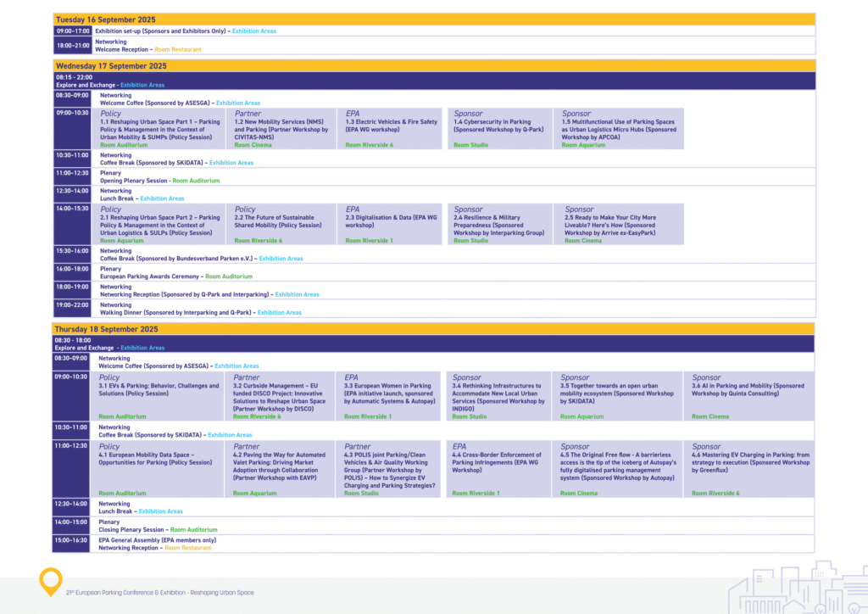868x614 pixels.
Task: Click the European Parking Awards Ceremony entry
Action: [x=151, y=276]
